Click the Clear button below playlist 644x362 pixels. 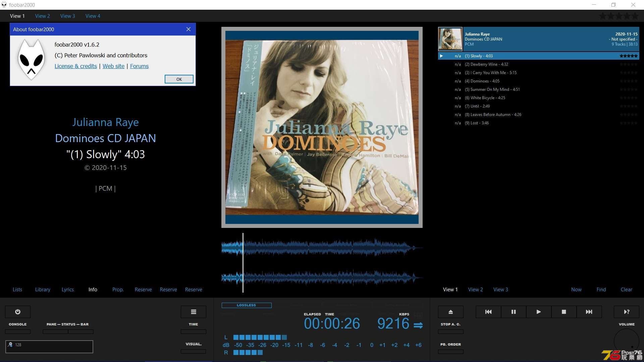click(627, 289)
